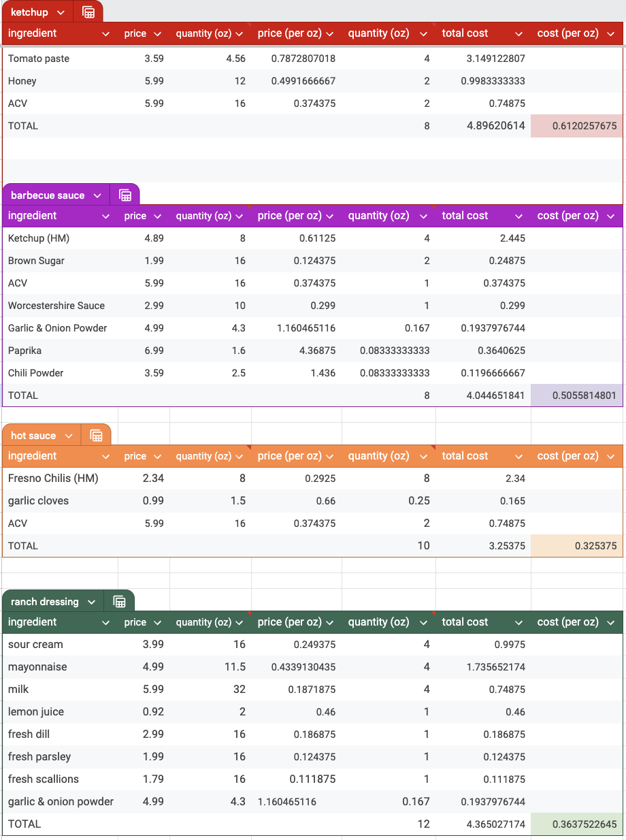Expand the barbecue sauce table dropdown
This screenshot has height=840, width=626.
click(x=97, y=194)
